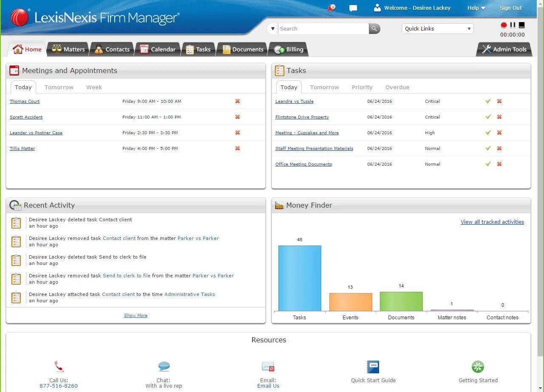The width and height of the screenshot is (544, 392).
Task: Show Week view of meetings
Action: 94,87
